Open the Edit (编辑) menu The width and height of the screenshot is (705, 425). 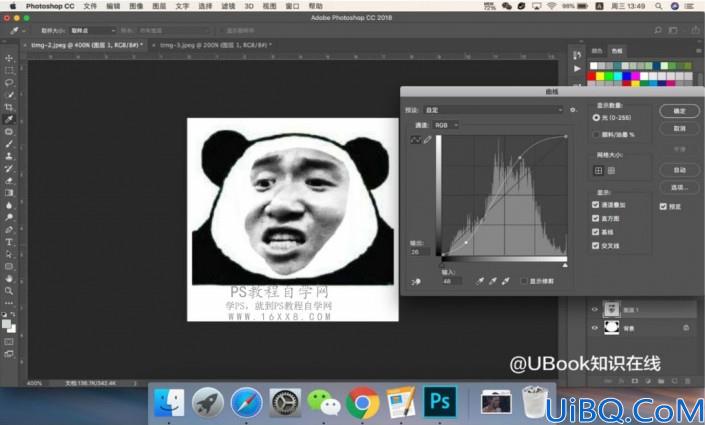pos(113,6)
